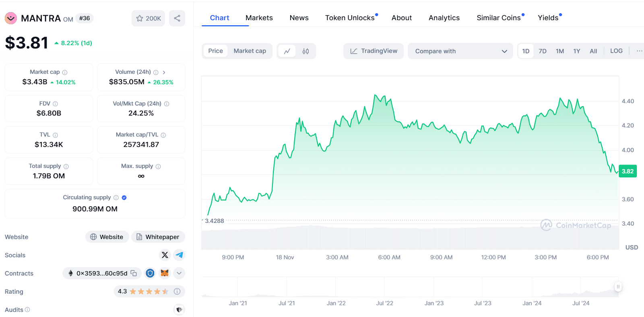Open the project Website link
This screenshot has width=644, height=317.
click(107, 237)
